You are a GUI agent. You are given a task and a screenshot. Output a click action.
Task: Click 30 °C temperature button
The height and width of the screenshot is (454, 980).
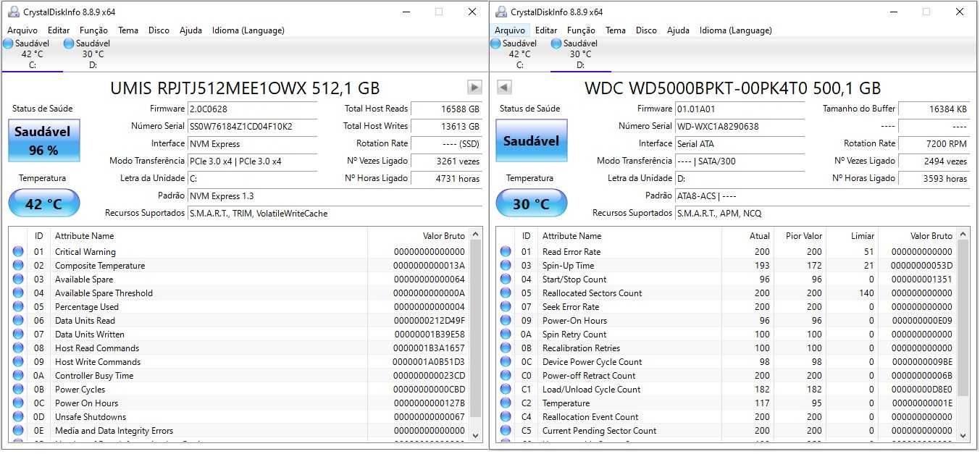tap(531, 203)
